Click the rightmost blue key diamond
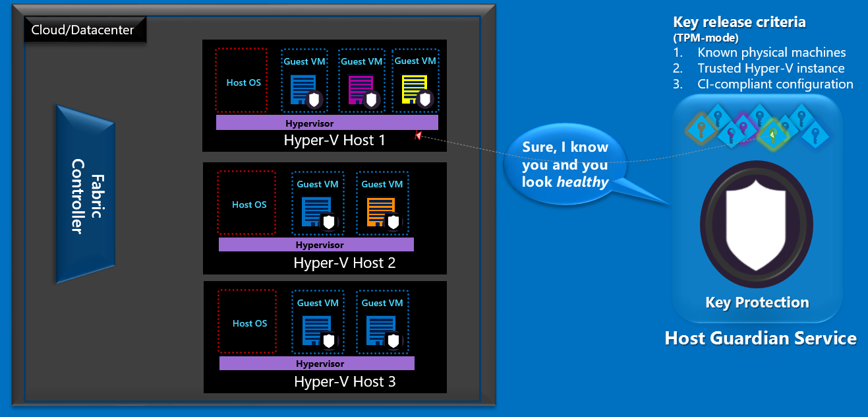This screenshot has width=868, height=417. 815,134
